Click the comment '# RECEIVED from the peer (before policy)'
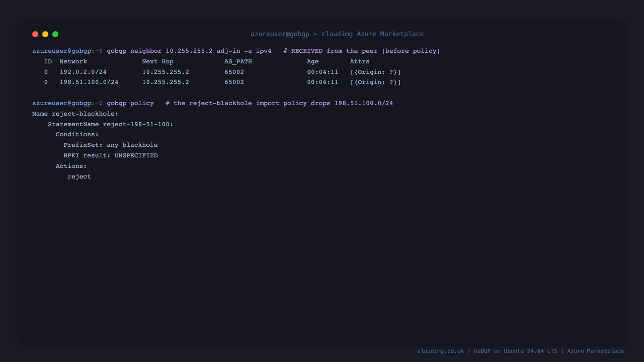Image resolution: width=644 pixels, height=362 pixels. click(x=362, y=51)
